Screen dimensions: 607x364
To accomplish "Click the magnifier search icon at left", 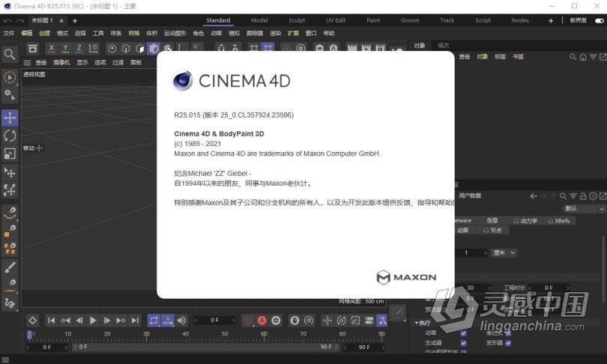I will pyautogui.click(x=10, y=54).
